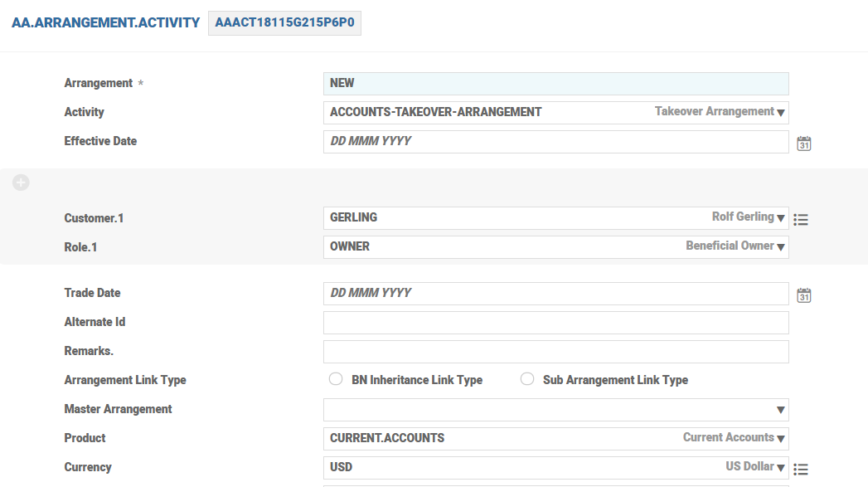This screenshot has height=487, width=868.
Task: Click the list icon beside Customer.1
Action: [x=800, y=220]
